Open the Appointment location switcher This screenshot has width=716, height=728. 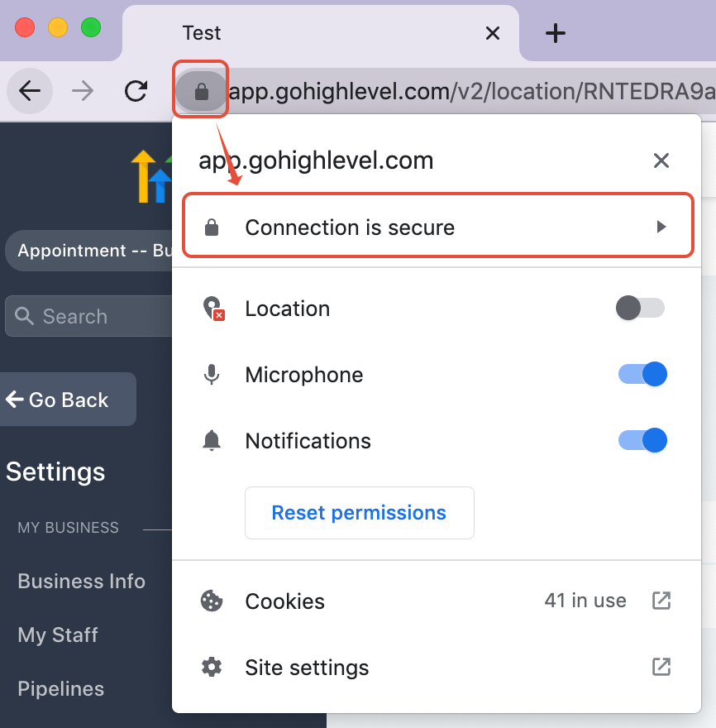pos(88,251)
